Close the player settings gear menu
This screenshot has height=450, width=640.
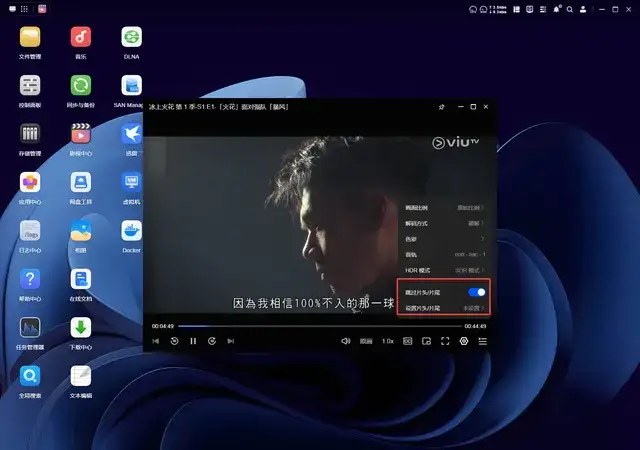464,341
